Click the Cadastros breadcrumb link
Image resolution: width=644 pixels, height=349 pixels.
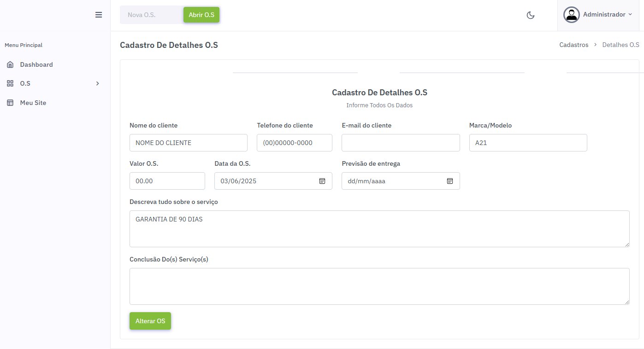coord(573,45)
